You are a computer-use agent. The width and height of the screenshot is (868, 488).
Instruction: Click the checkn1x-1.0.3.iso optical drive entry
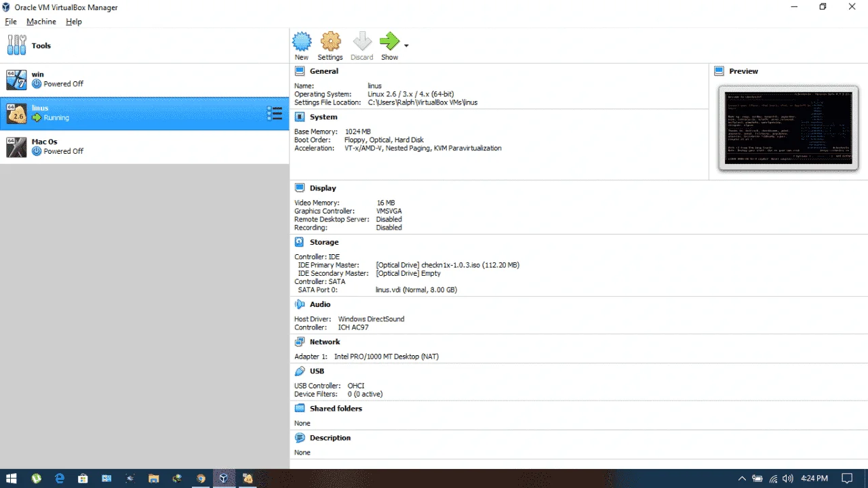(x=448, y=265)
